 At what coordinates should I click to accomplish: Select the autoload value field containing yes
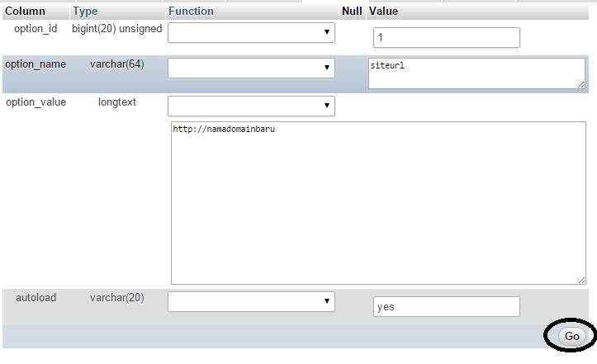point(446,307)
